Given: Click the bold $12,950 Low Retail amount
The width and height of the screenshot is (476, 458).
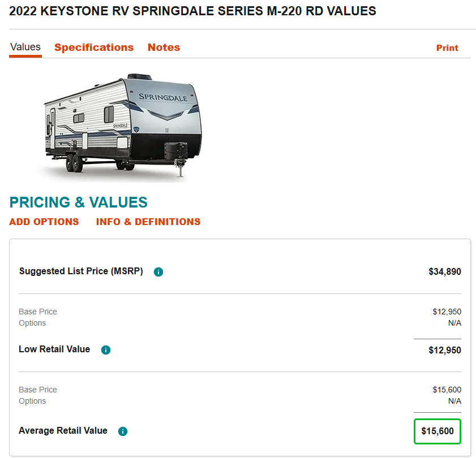Looking at the screenshot, I should [x=445, y=350].
